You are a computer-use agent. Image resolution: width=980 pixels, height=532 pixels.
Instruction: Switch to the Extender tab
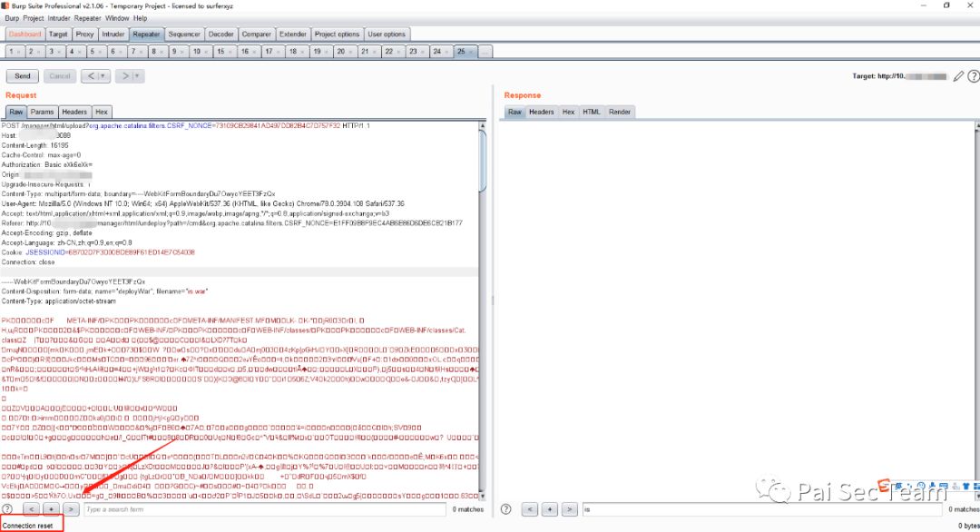pos(292,34)
